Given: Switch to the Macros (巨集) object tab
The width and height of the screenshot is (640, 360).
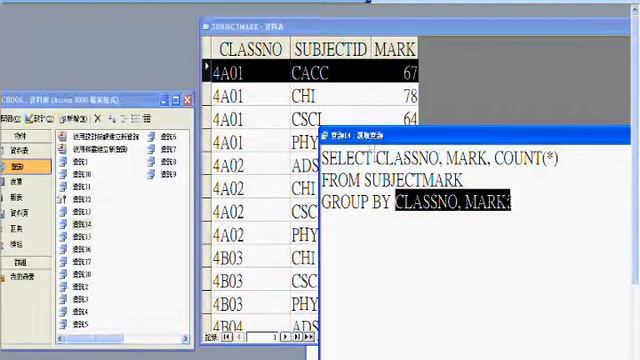Looking at the screenshot, I should (25, 229).
